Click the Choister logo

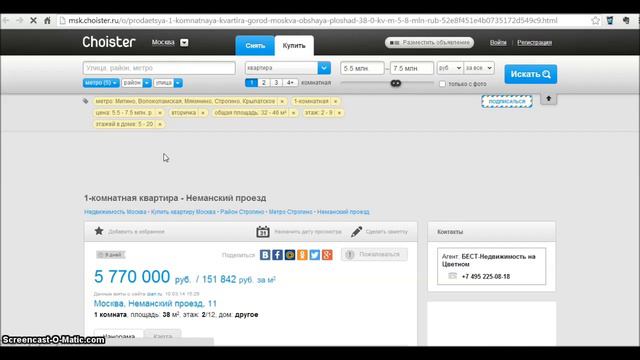pyautogui.click(x=109, y=42)
